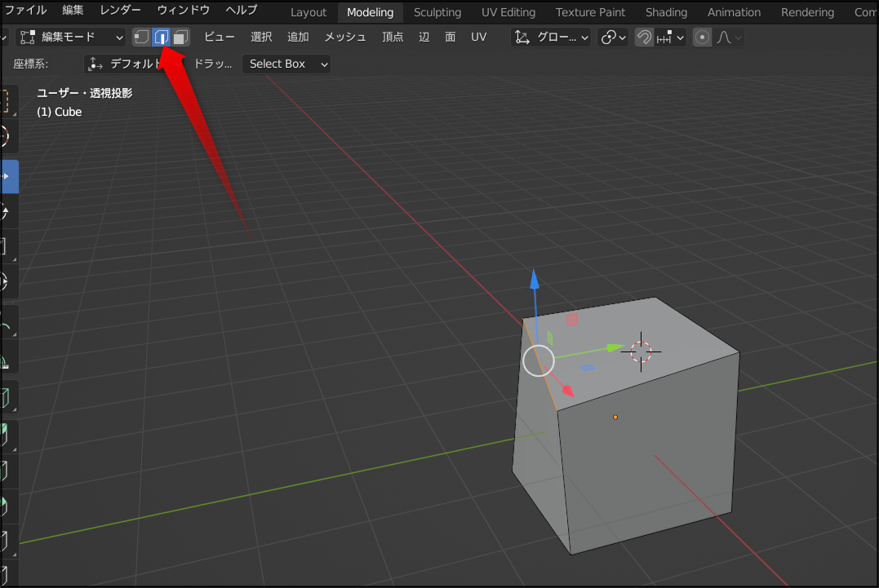This screenshot has width=879, height=588.
Task: Click the red X-axis gizmo arrow
Action: 567,390
